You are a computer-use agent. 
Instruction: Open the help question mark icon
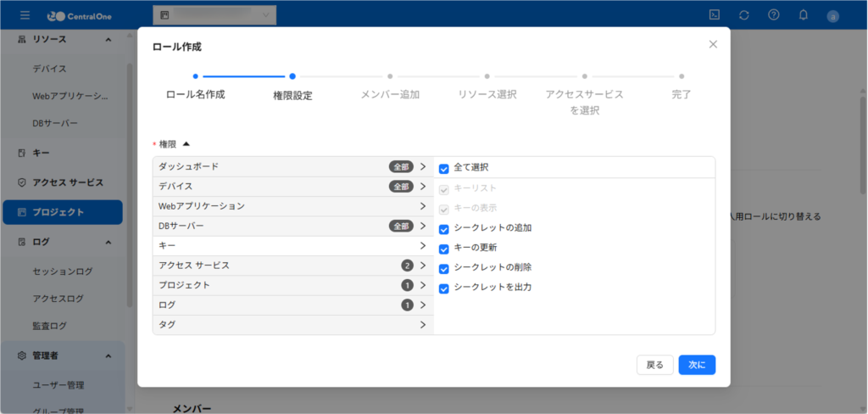[x=773, y=15]
